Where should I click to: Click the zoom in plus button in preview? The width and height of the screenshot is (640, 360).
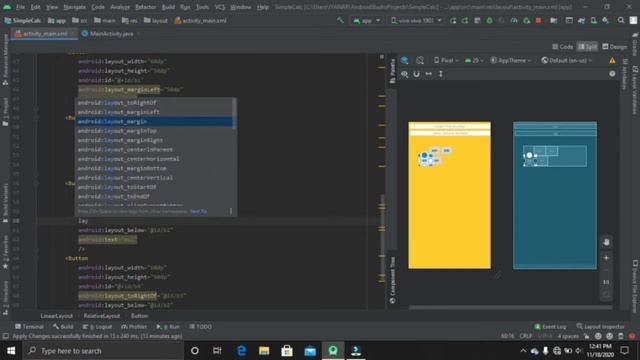(606, 258)
